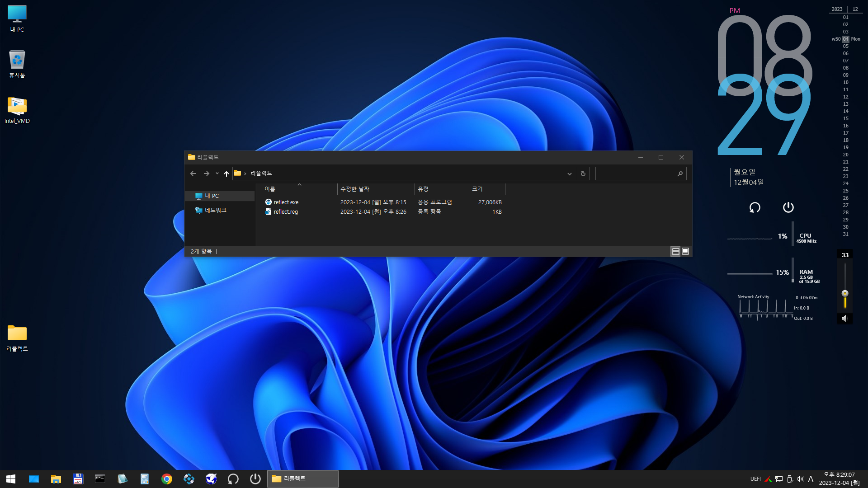868x488 pixels.
Task: Expand the recent locations dropdown arrow
Action: (x=217, y=174)
